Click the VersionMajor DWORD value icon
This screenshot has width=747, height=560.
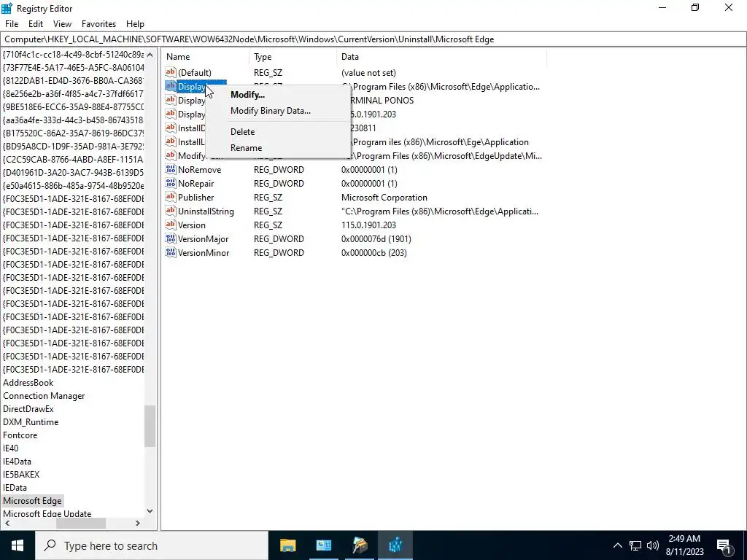click(x=171, y=238)
